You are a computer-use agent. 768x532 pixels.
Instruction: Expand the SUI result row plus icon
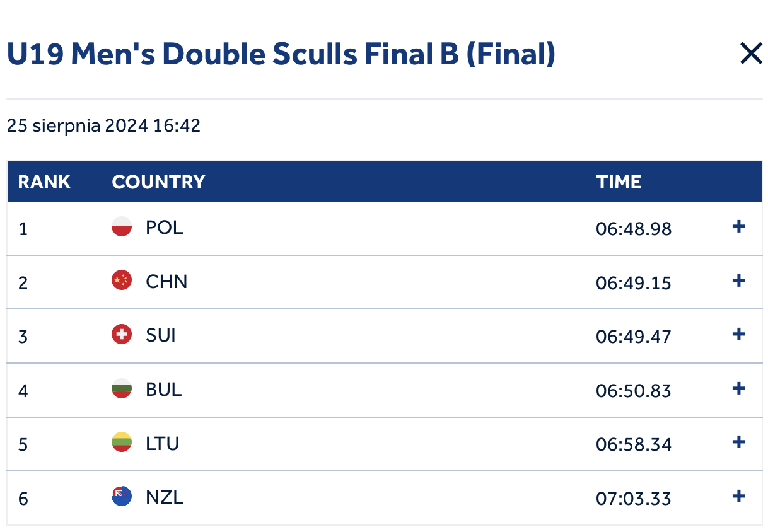click(x=739, y=334)
